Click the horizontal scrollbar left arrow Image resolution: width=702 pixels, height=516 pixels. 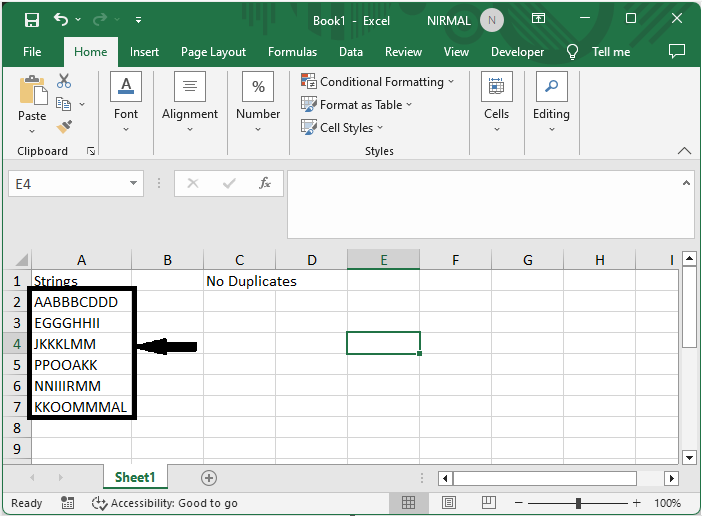click(x=445, y=478)
